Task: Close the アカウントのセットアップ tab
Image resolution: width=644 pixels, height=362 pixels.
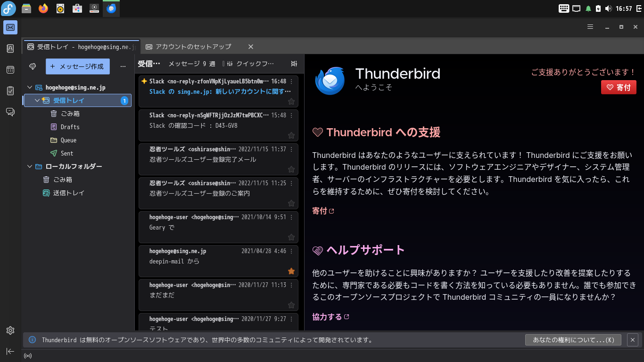Action: 251,47
